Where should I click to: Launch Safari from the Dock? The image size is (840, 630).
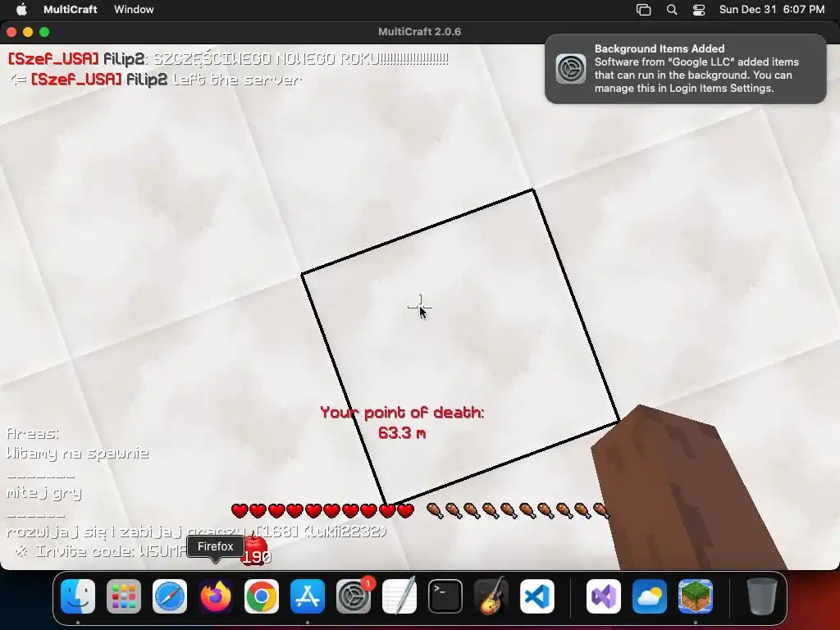[x=170, y=596]
